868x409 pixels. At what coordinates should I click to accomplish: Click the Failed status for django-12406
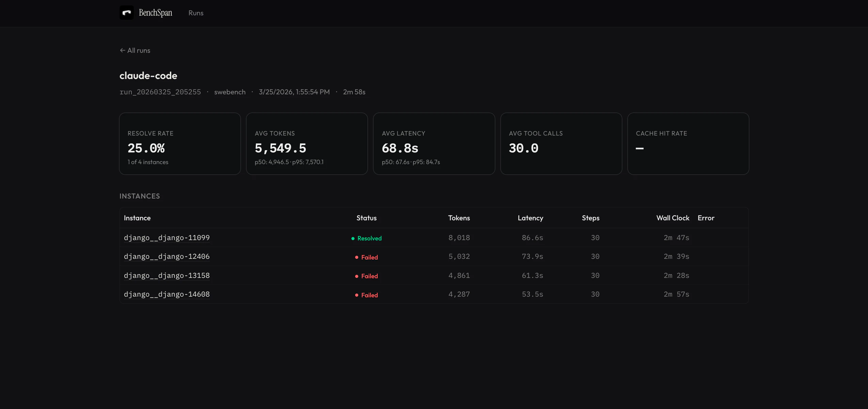tap(366, 257)
